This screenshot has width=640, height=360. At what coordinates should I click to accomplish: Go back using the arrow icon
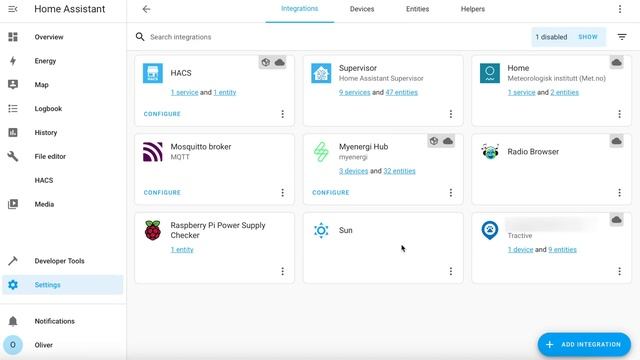146,9
